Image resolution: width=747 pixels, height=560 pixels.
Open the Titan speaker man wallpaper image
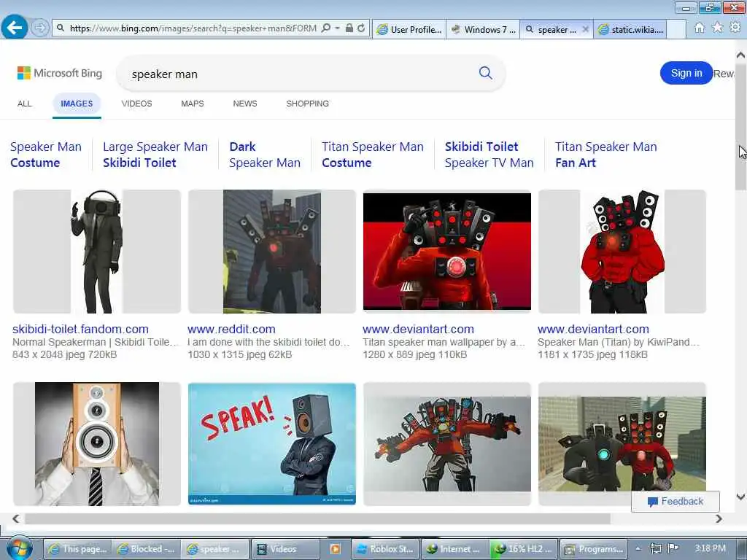coord(447,252)
